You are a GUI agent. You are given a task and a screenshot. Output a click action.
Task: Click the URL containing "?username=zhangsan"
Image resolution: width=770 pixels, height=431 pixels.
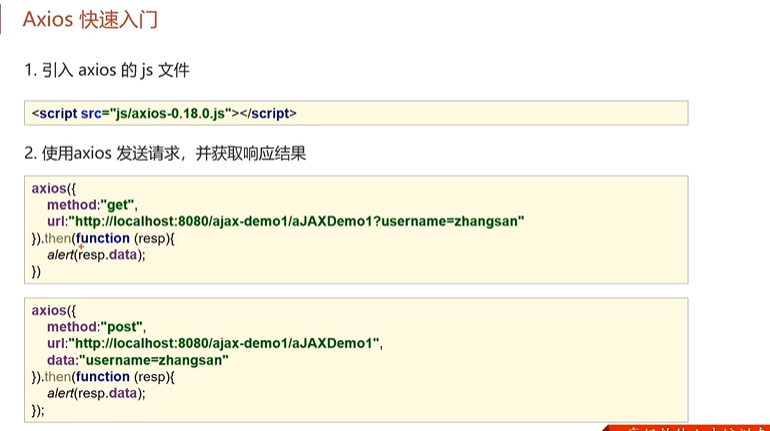click(286, 221)
